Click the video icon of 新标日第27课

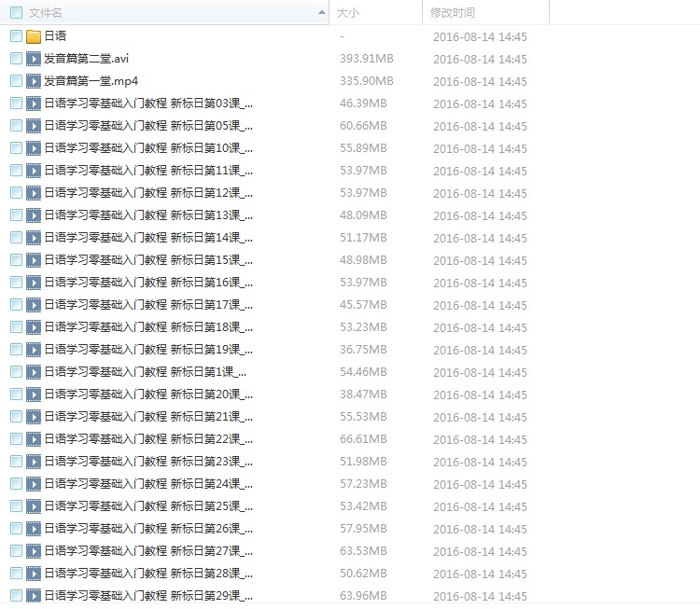point(34,551)
